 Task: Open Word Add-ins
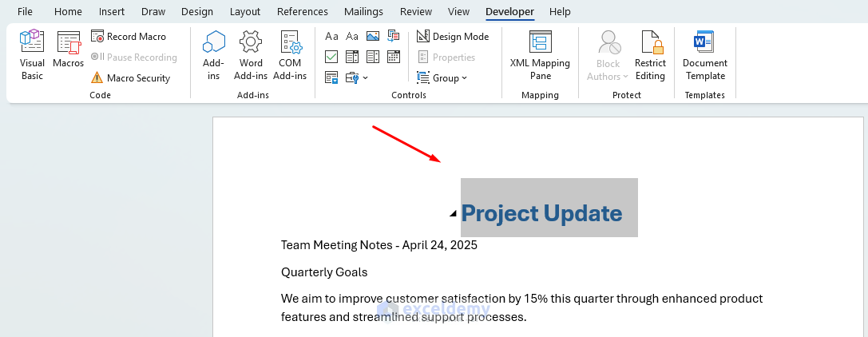(251, 55)
